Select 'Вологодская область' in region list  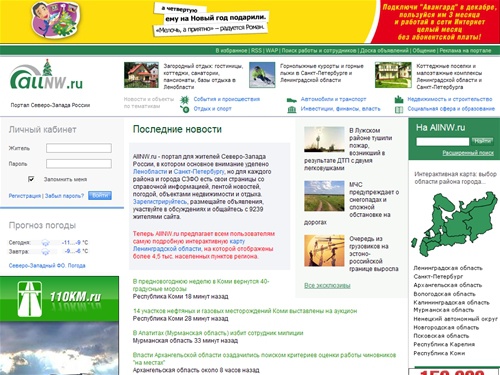444,294
